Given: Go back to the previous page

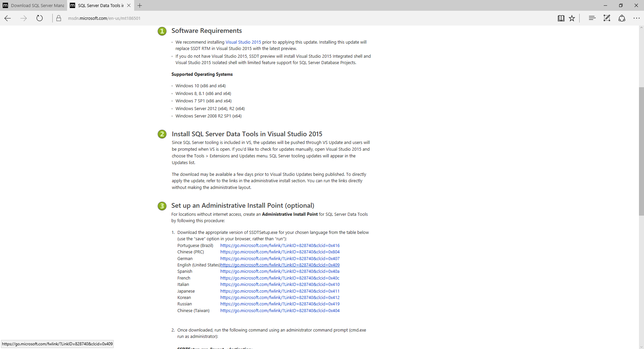Looking at the screenshot, I should point(8,18).
